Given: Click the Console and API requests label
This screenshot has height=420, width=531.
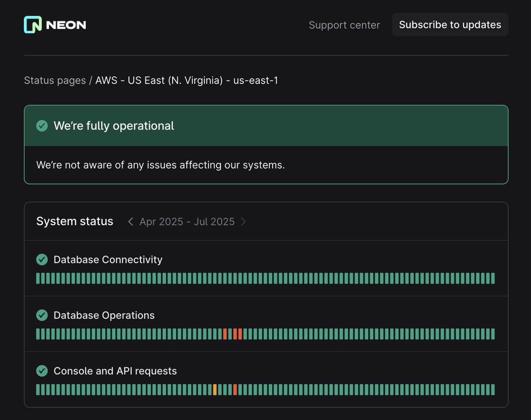Looking at the screenshot, I should 115,371.
